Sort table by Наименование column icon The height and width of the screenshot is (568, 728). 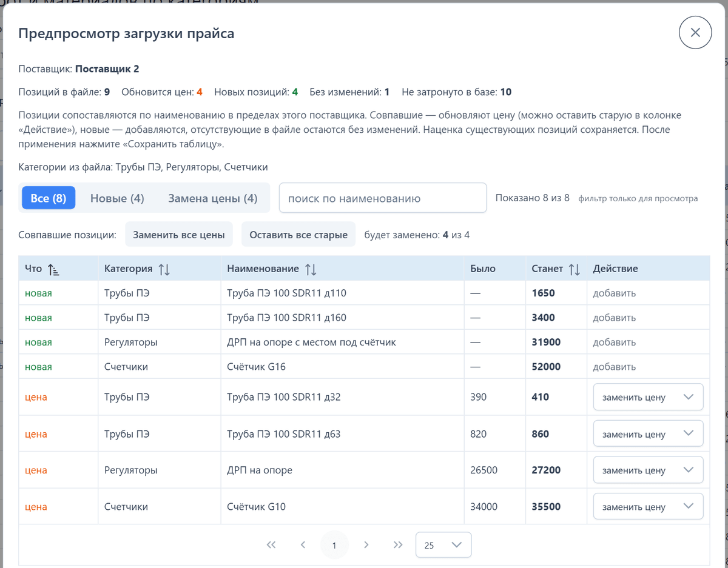(311, 270)
